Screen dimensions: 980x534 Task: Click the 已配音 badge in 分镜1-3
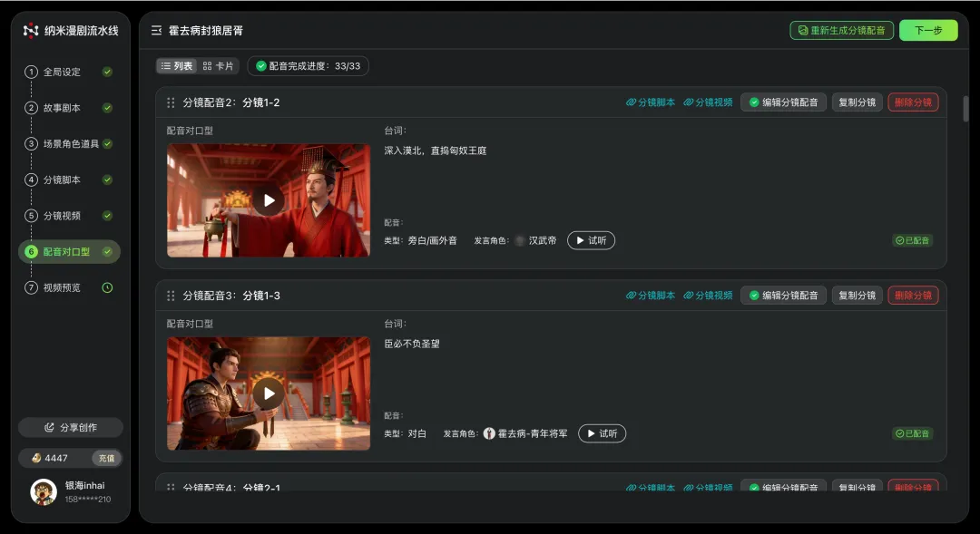tap(913, 433)
